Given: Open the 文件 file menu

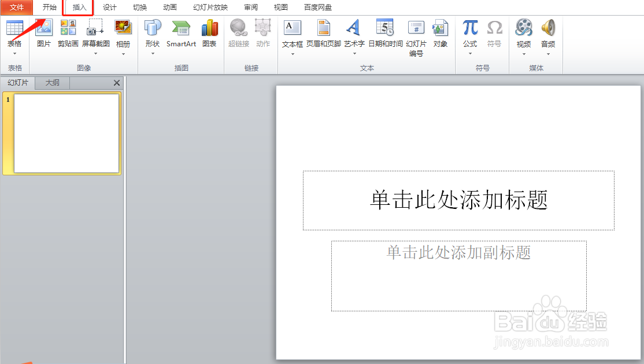Looking at the screenshot, I should click(x=17, y=8).
